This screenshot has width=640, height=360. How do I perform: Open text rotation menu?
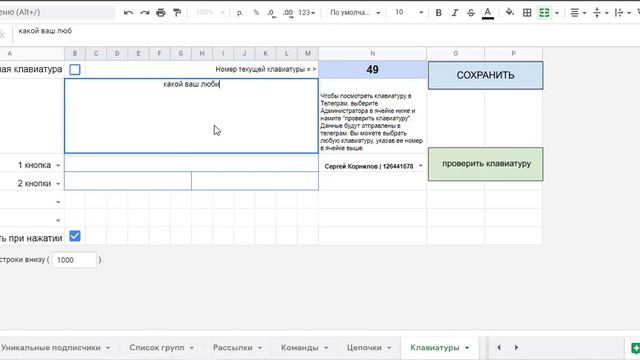pos(622,13)
